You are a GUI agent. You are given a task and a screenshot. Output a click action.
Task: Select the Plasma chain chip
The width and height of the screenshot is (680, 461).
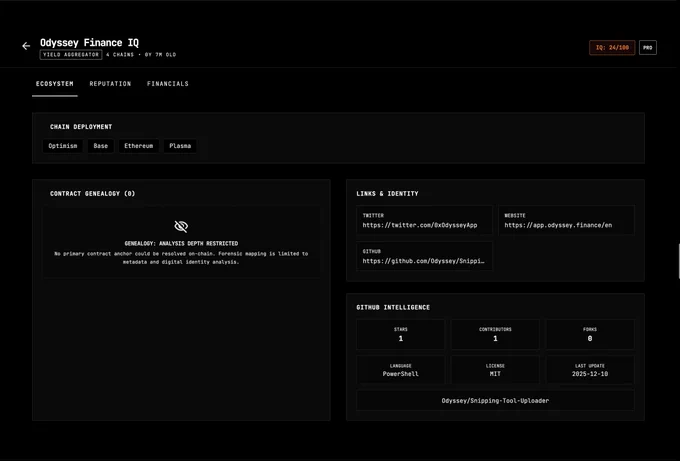tap(180, 146)
